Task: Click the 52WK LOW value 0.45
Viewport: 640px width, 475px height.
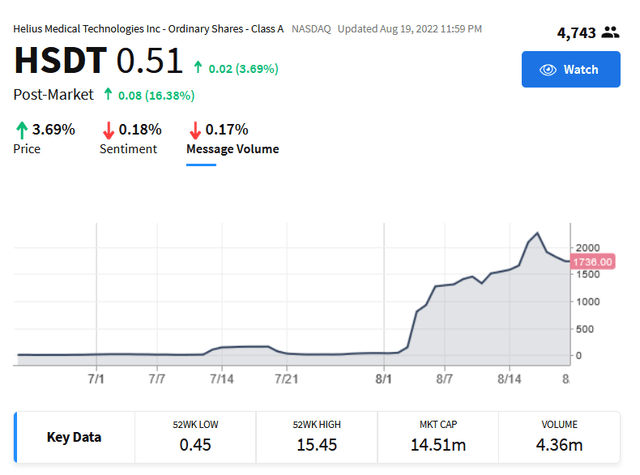Action: click(195, 445)
